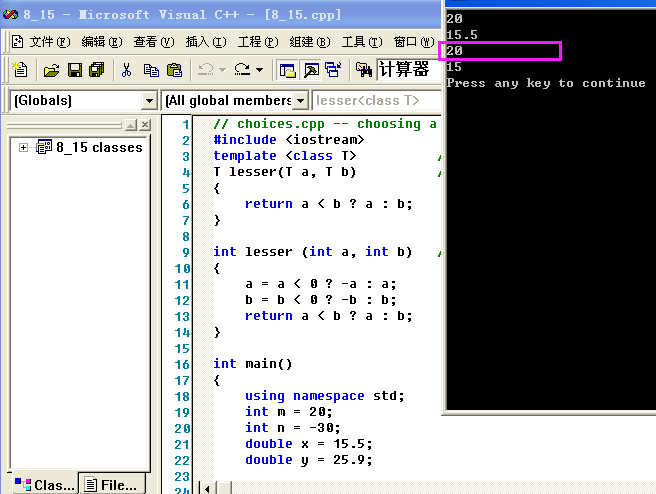Click the Undo arrow icon

click(205, 70)
